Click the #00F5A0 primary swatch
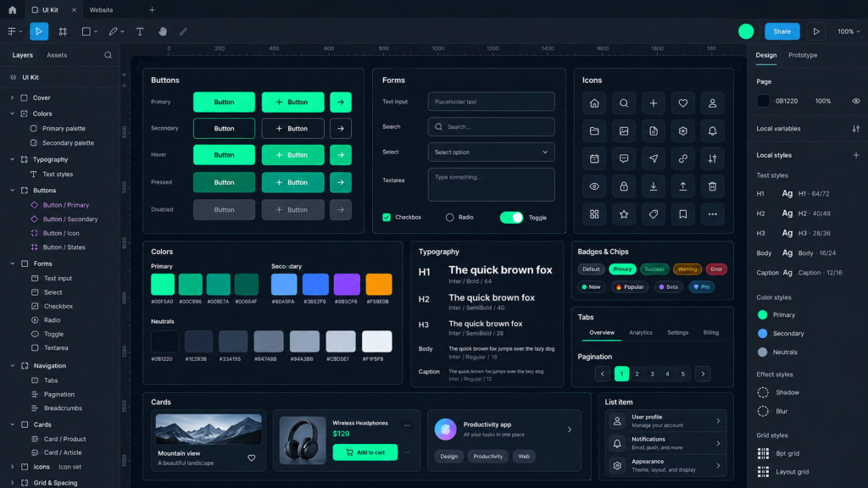 [162, 285]
